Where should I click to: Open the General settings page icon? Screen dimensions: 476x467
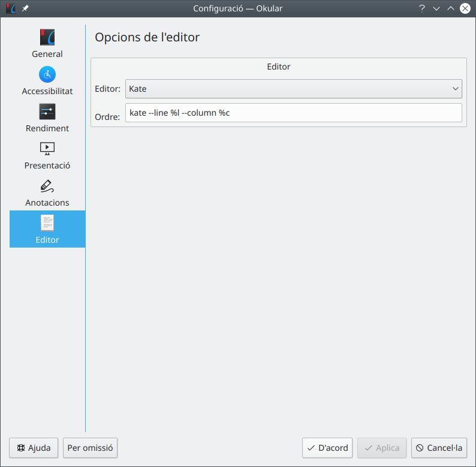pos(47,37)
